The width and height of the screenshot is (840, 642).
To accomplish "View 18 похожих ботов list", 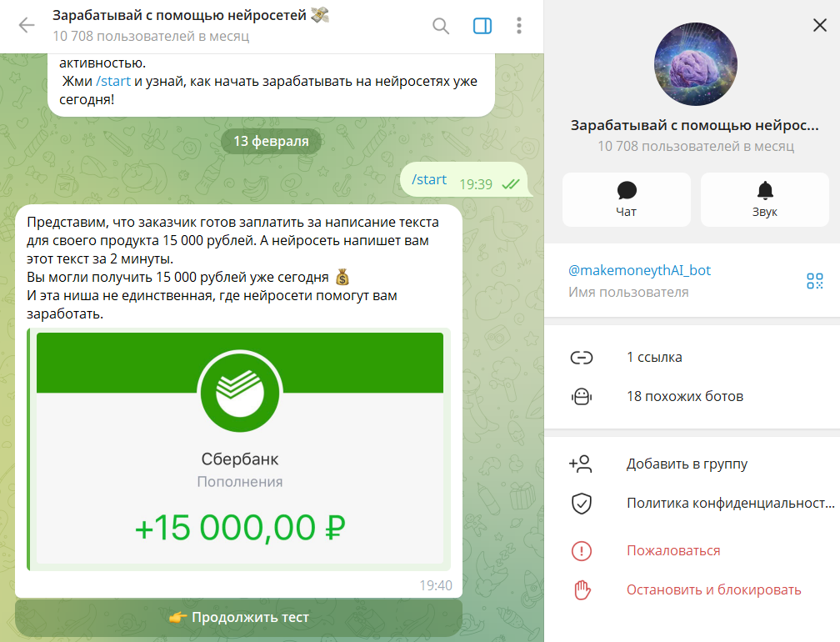I will (692, 397).
